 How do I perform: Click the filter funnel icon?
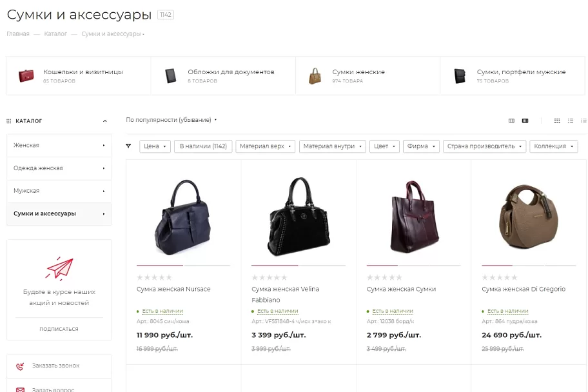(x=128, y=146)
